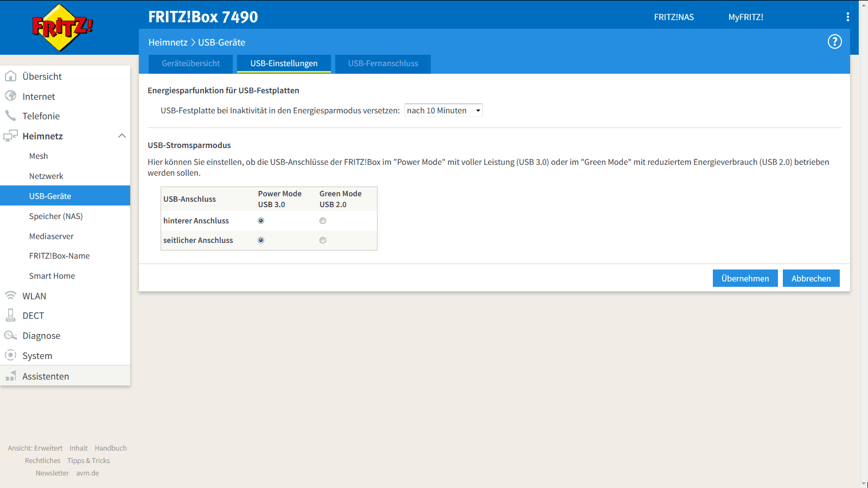Open MyFRITZ! in the header

tap(745, 17)
